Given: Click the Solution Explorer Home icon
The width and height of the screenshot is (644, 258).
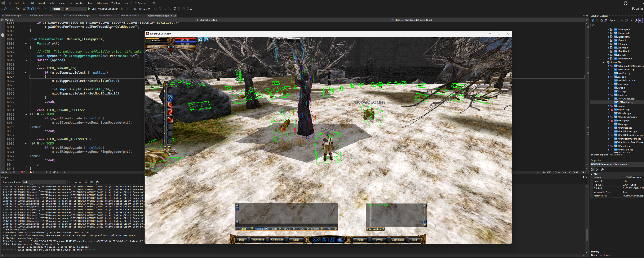Looking at the screenshot, I should 601,21.
